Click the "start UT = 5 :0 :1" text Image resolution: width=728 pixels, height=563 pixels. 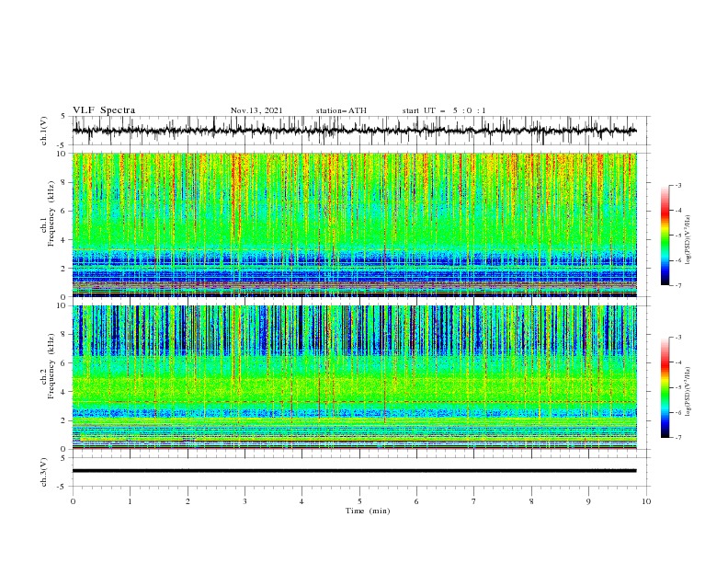(444, 110)
